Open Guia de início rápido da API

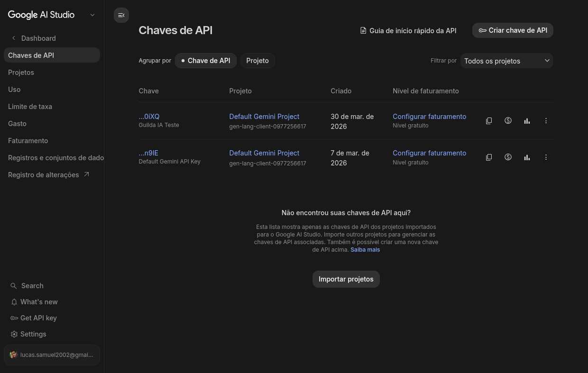coord(408,30)
